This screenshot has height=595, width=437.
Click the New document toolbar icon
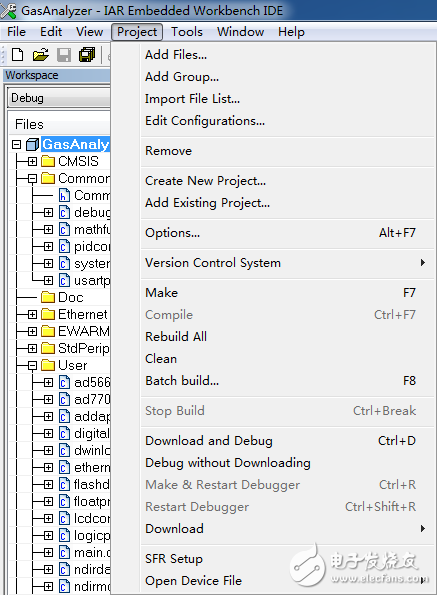(17, 55)
